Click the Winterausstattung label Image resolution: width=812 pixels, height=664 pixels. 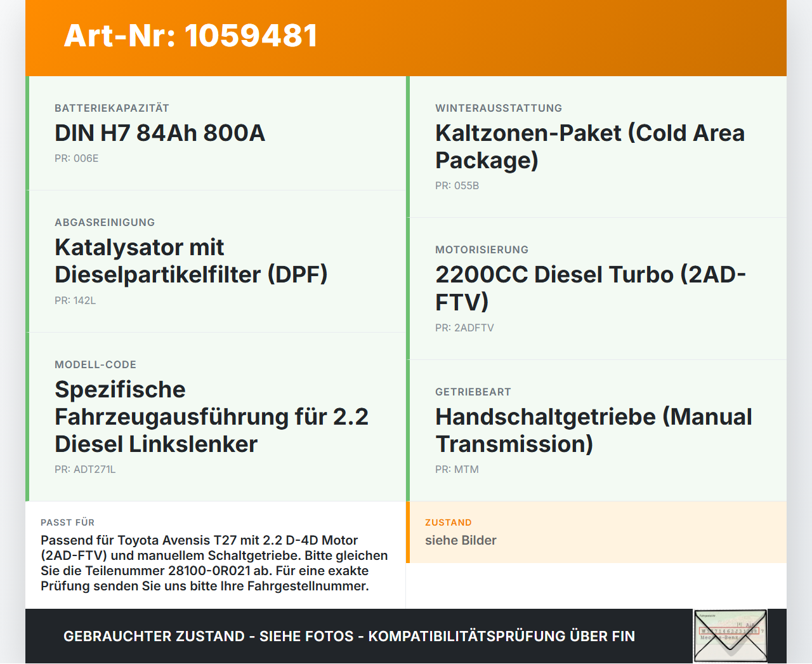point(499,108)
